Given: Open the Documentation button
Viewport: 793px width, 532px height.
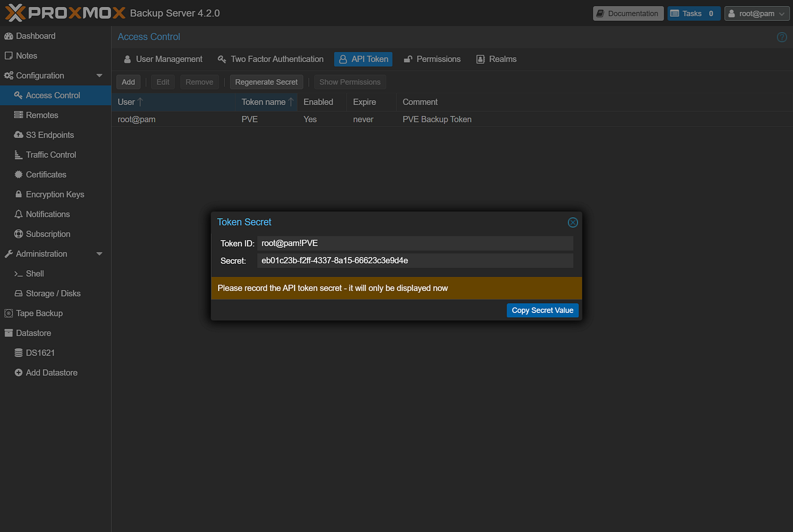Looking at the screenshot, I should [628, 14].
